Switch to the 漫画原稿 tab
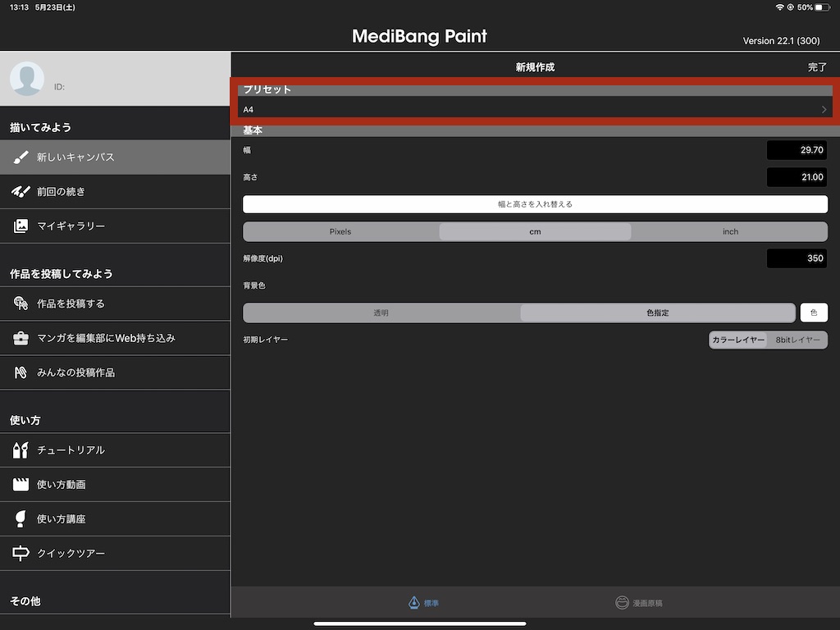The image size is (840, 630). (639, 603)
